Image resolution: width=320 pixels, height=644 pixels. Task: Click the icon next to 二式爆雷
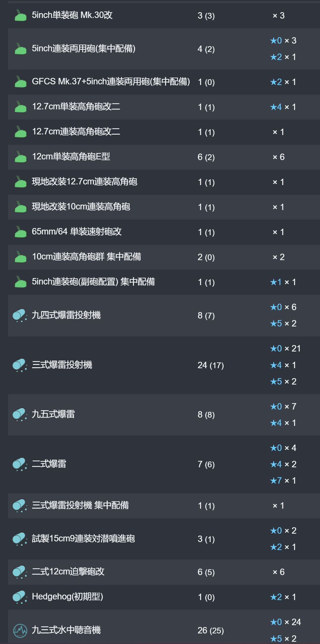[20, 464]
